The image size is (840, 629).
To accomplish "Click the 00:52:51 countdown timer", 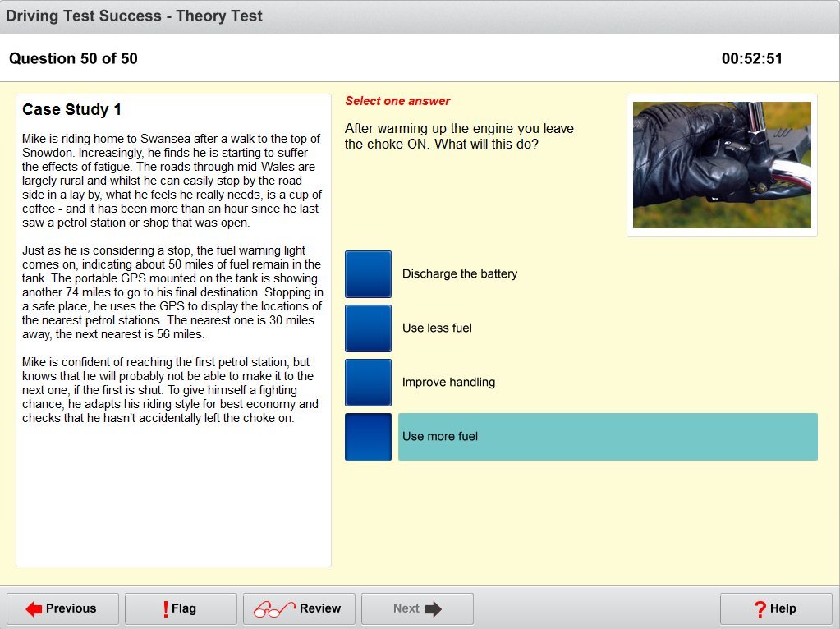I will coord(751,58).
